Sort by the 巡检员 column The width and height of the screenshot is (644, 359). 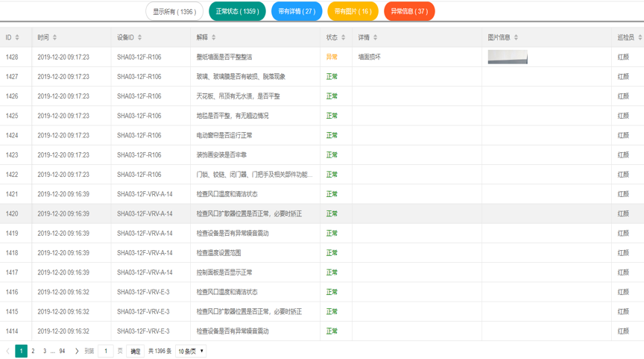point(640,37)
